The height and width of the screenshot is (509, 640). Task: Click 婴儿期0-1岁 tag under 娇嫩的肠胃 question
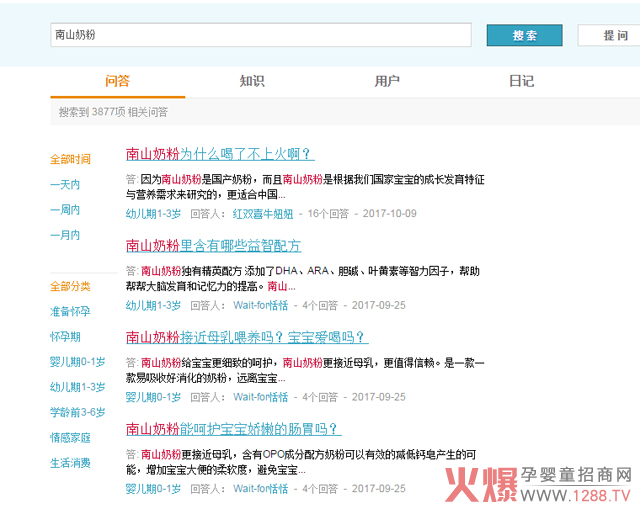point(153,489)
